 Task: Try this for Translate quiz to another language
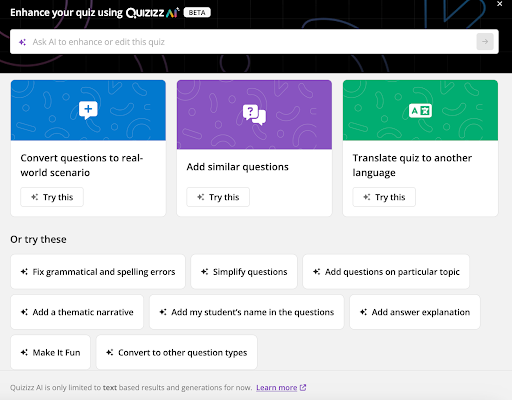click(384, 197)
